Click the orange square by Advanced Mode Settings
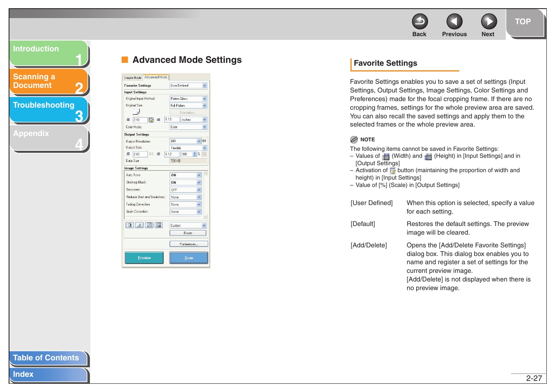Screen dimensions: 555x392 tap(125, 60)
